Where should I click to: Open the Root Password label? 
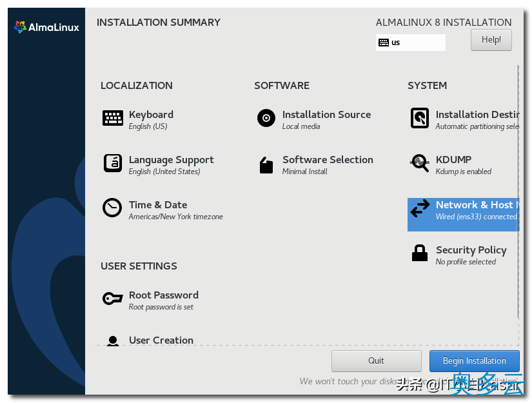coord(164,295)
